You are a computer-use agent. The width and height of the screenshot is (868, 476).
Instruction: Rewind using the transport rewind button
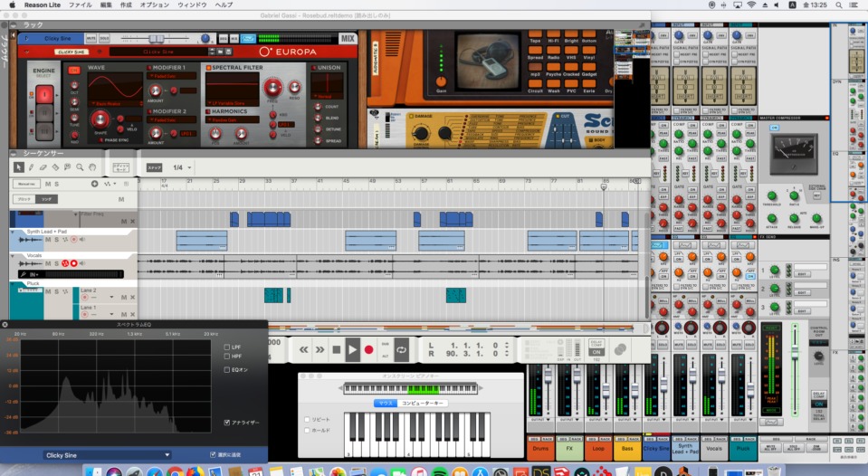(303, 350)
